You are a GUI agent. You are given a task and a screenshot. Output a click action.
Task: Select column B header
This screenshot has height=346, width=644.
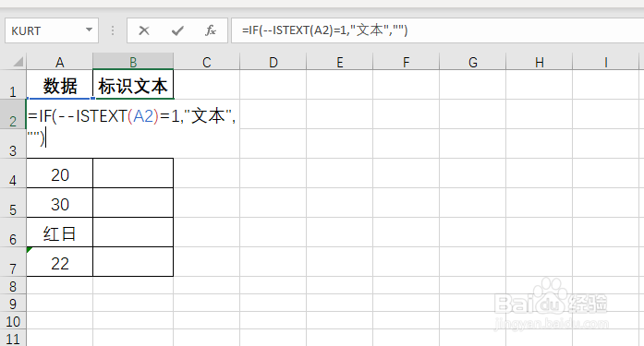(x=133, y=63)
